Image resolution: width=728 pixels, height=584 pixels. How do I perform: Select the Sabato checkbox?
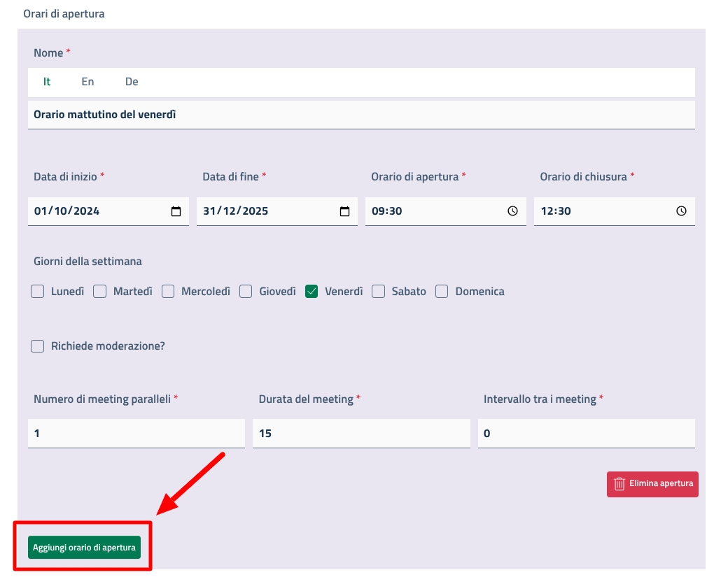coord(378,292)
